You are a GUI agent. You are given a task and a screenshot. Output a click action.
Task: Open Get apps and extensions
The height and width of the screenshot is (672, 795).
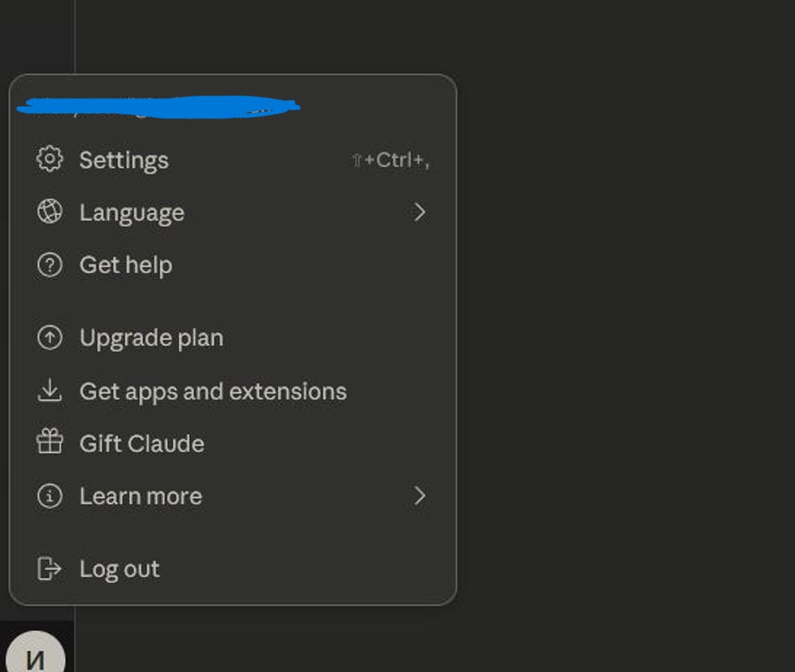(x=213, y=391)
